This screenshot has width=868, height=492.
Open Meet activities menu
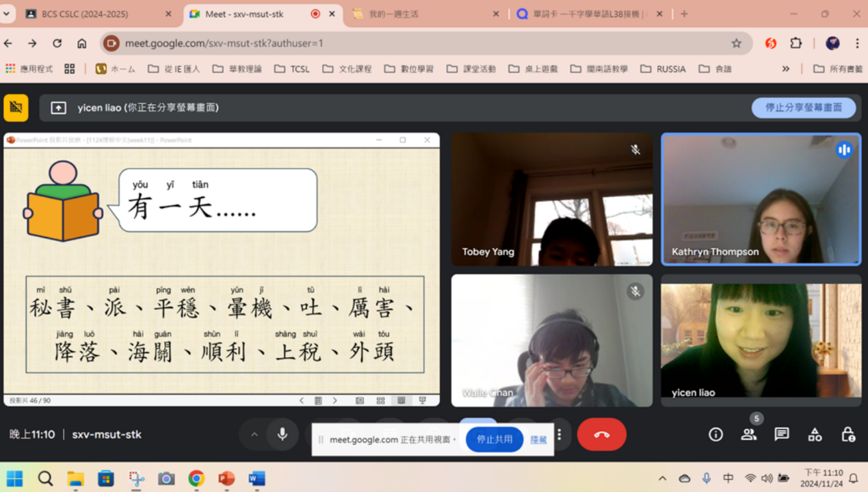[814, 434]
